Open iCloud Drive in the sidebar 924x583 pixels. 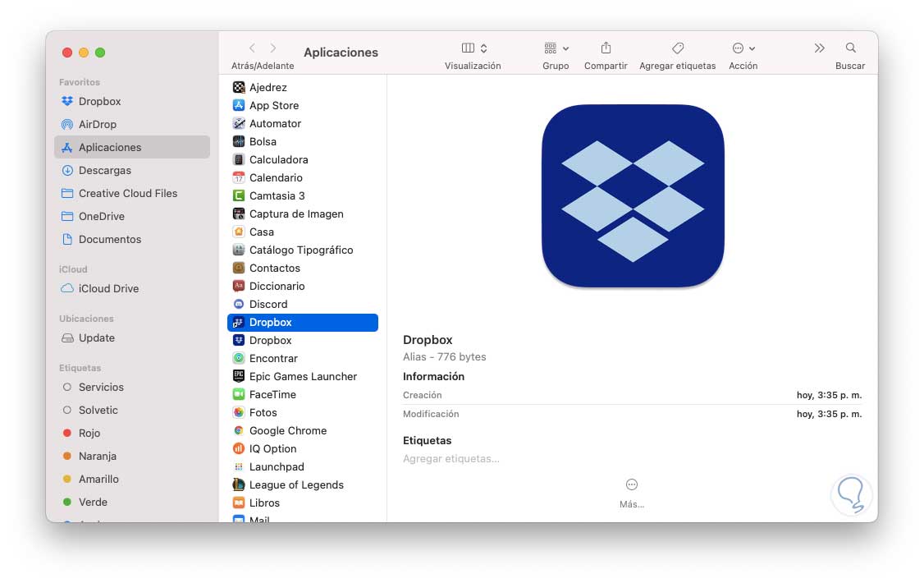[x=100, y=289]
